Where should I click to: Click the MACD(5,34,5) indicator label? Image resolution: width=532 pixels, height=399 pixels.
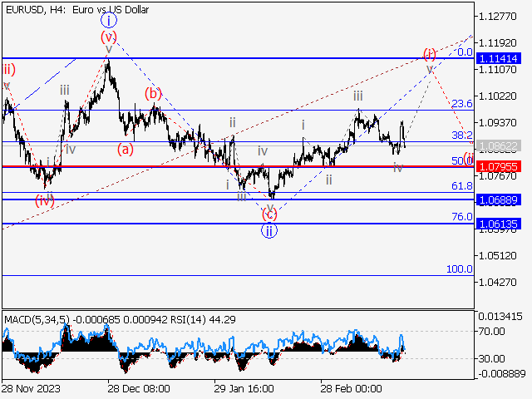coord(37,319)
